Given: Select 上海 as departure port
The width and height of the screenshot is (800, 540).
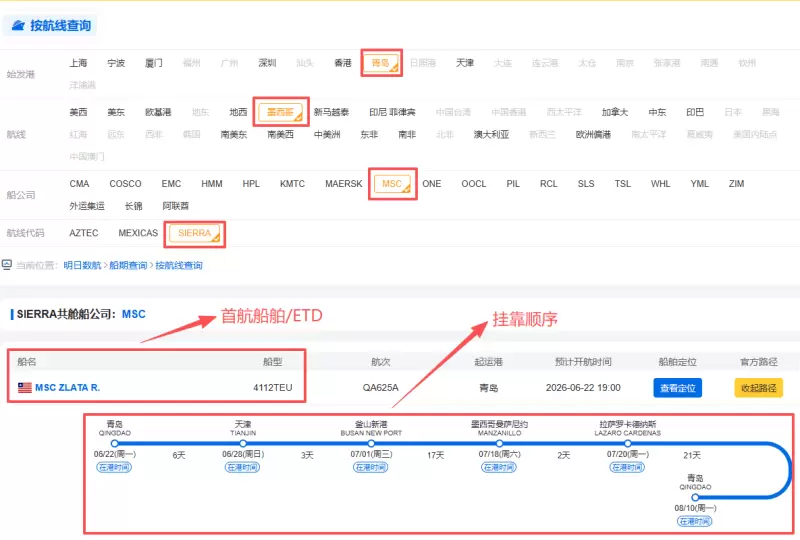Looking at the screenshot, I should (x=78, y=63).
